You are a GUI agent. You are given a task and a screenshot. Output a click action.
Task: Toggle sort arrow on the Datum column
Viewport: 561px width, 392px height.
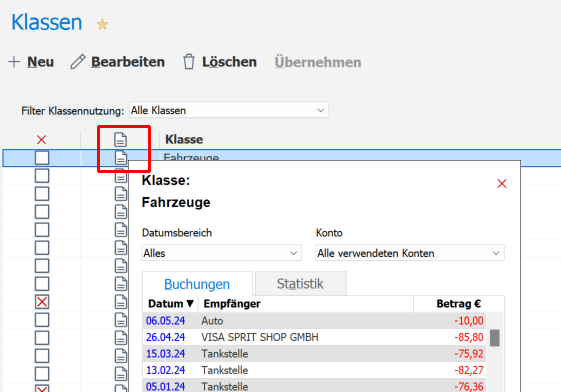[x=190, y=304]
